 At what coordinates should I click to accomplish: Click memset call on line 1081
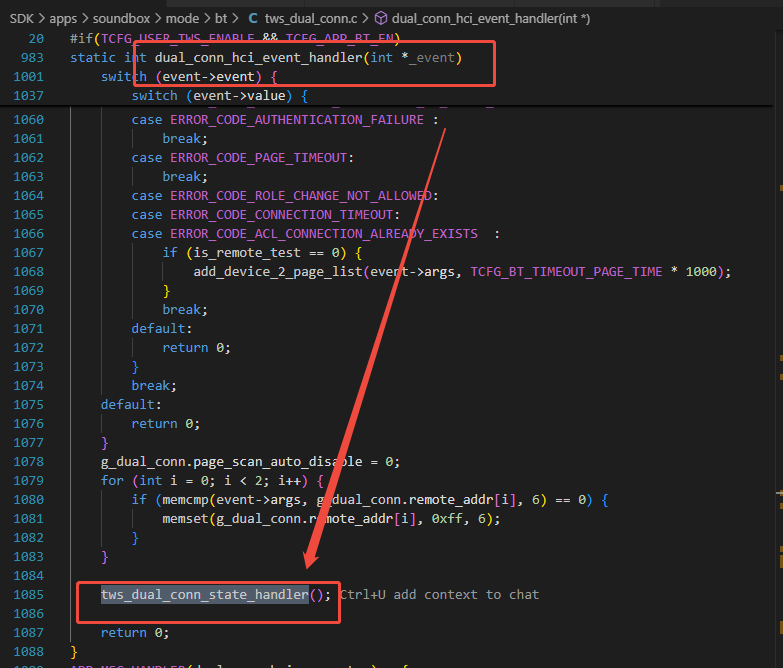tap(185, 518)
